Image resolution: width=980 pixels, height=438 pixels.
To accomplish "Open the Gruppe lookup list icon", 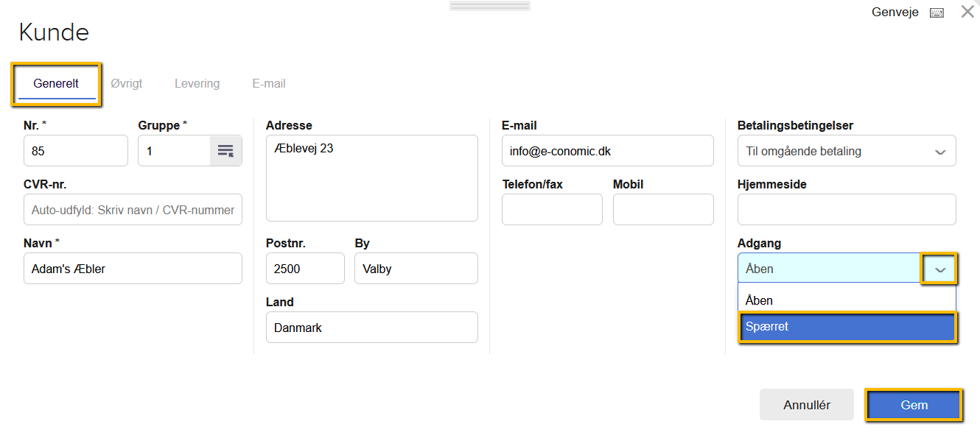I will [x=225, y=151].
